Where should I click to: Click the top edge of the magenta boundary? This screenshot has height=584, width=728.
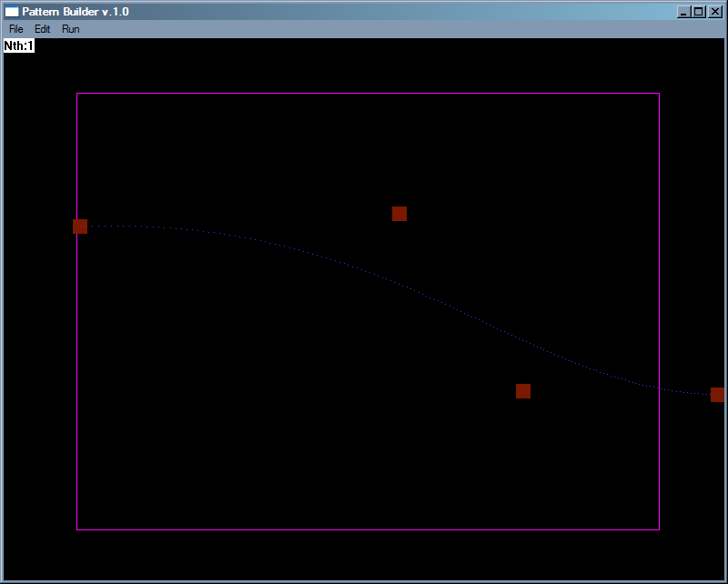364,93
